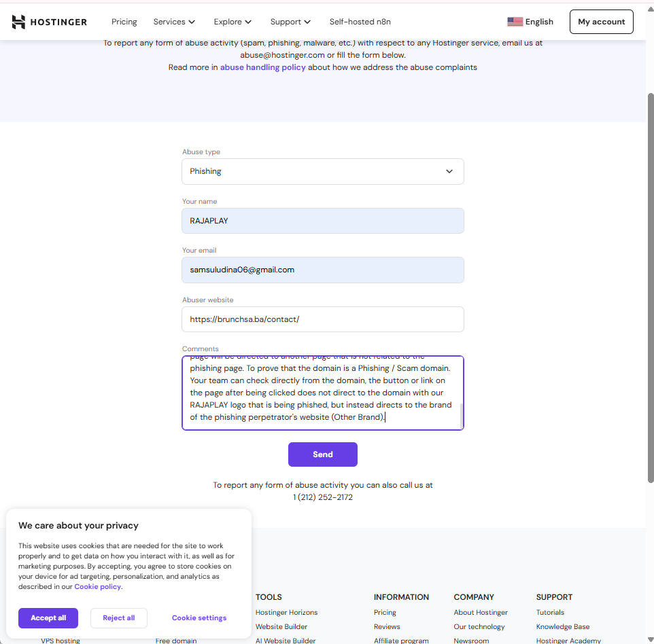Reject all cookies

click(119, 618)
